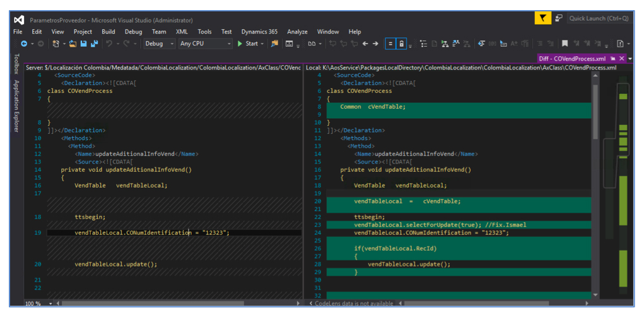This screenshot has height=319, width=644.
Task: Close the Diff - COVendProcess.xml tab
Action: pyautogui.click(x=621, y=58)
